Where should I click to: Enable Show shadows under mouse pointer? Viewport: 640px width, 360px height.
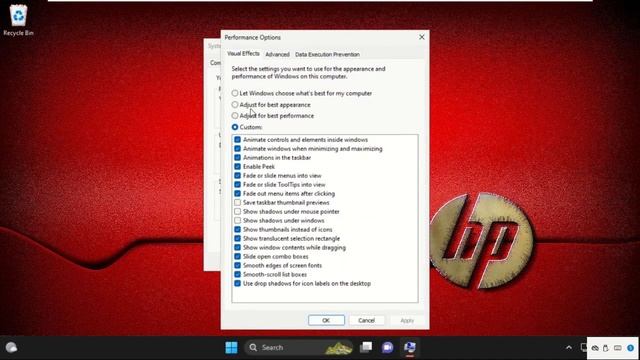click(238, 211)
